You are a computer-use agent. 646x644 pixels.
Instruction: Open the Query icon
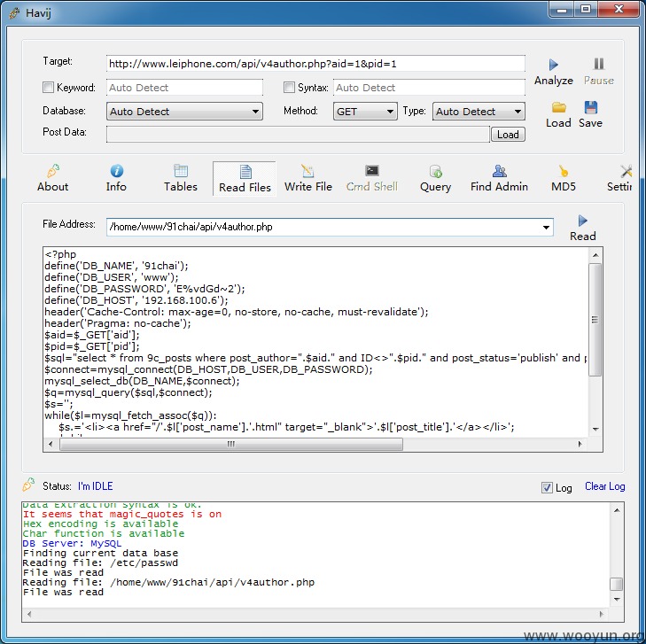(x=435, y=171)
